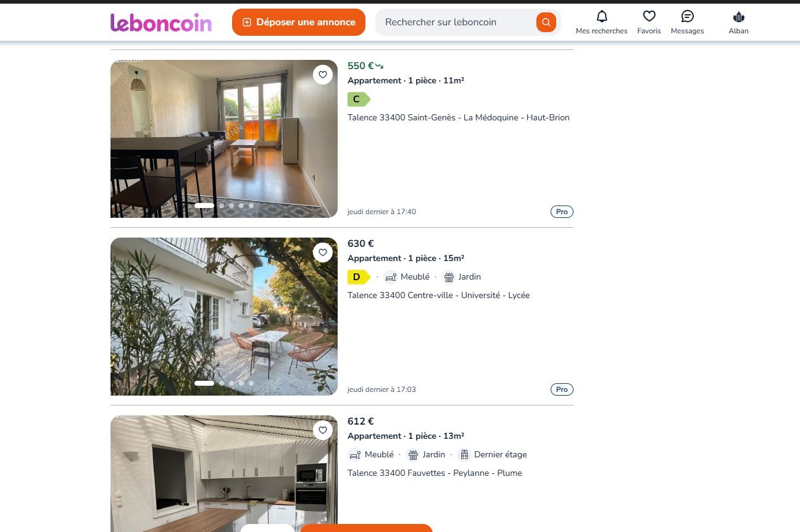Click the leboncoin logo

(x=161, y=22)
